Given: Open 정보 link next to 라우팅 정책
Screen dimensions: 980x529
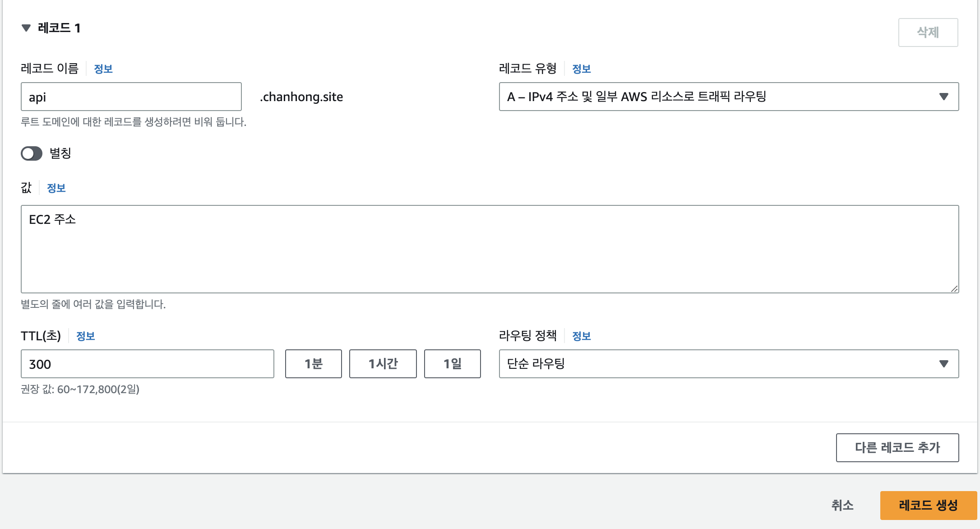Looking at the screenshot, I should (x=582, y=336).
